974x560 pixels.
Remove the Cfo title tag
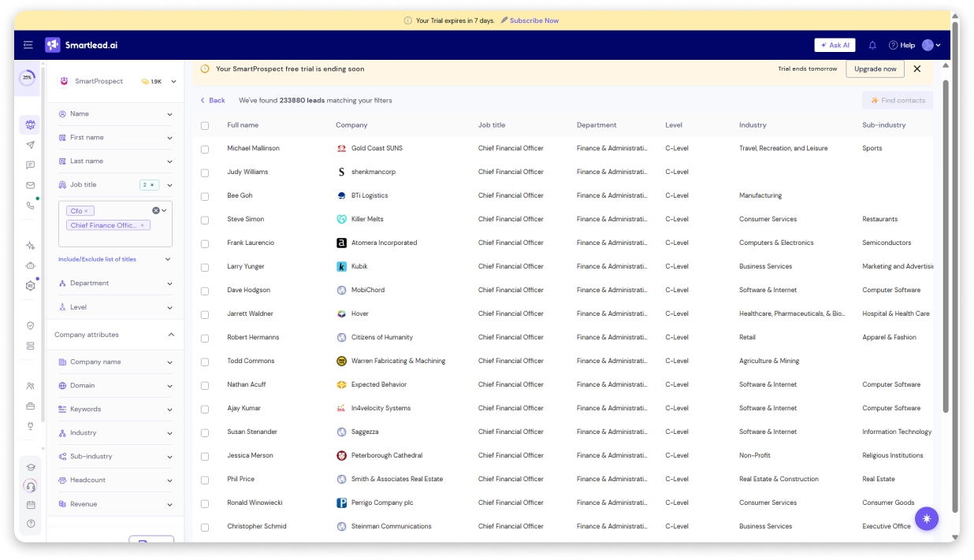tap(86, 211)
